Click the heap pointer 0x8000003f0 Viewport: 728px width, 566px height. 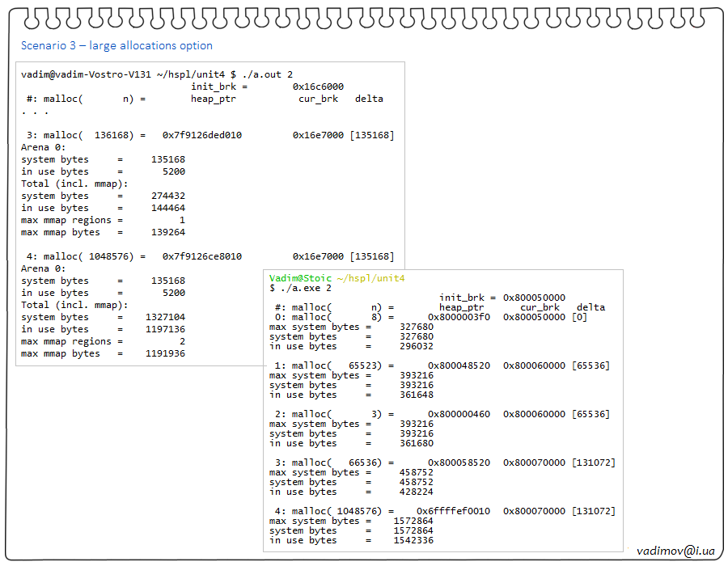coord(459,317)
